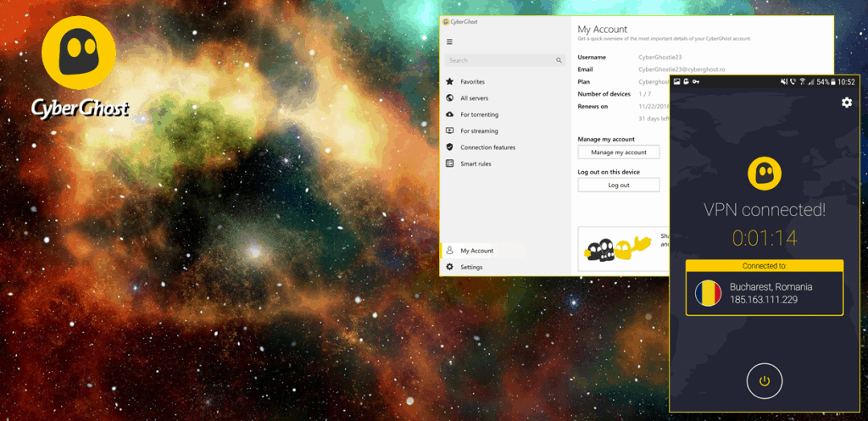Tap 'Bucharest, Romania' server location
The image size is (868, 421).
pyautogui.click(x=771, y=287)
